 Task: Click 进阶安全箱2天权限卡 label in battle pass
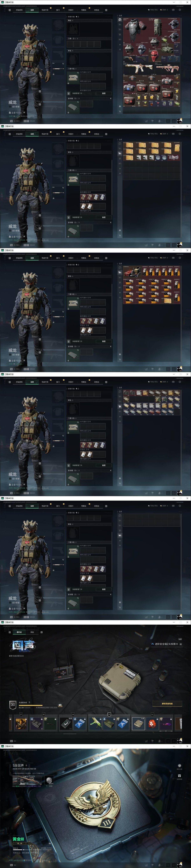[166, 644]
